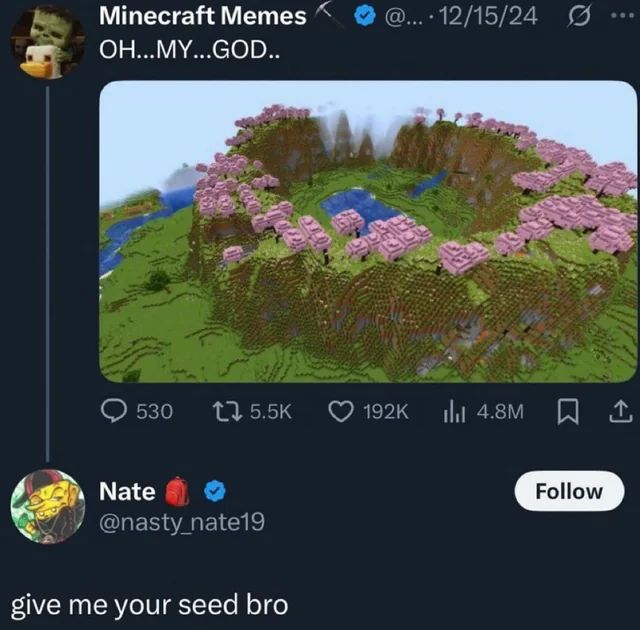Follow the Nate account

[x=570, y=491]
